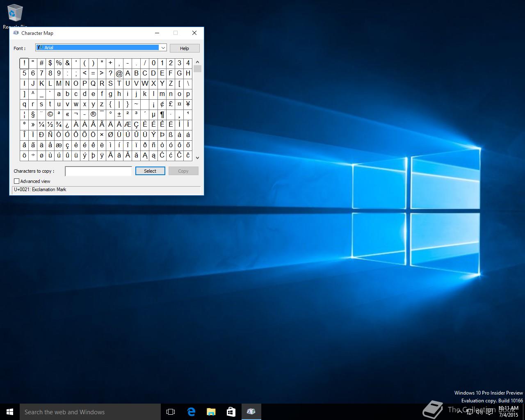This screenshot has width=525, height=420.
Task: Pick the pound sign £ character
Action: click(x=171, y=104)
